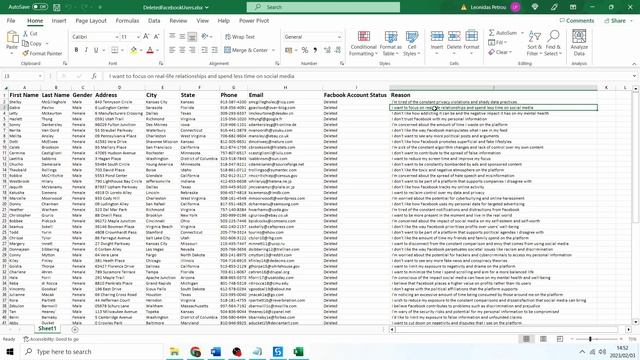Image resolution: width=640 pixels, height=360 pixels.
Task: Launch Analyze Data
Action: [579, 43]
